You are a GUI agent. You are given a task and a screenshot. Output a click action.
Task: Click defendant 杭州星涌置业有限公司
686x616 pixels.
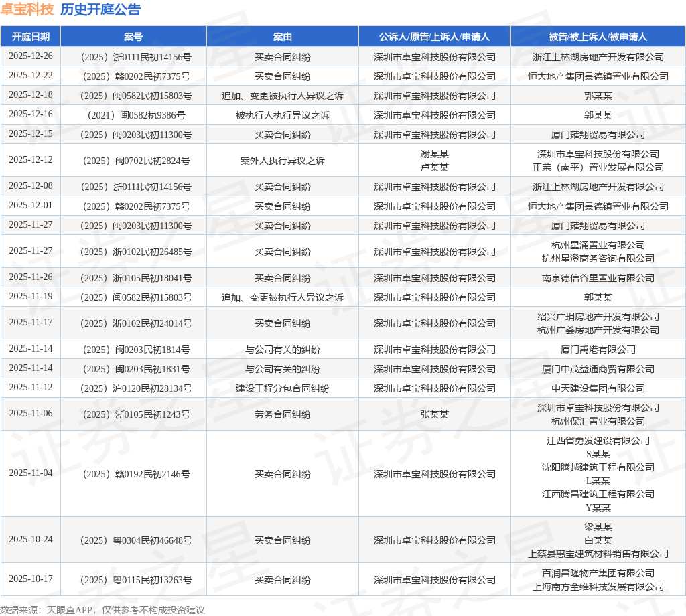tap(598, 245)
